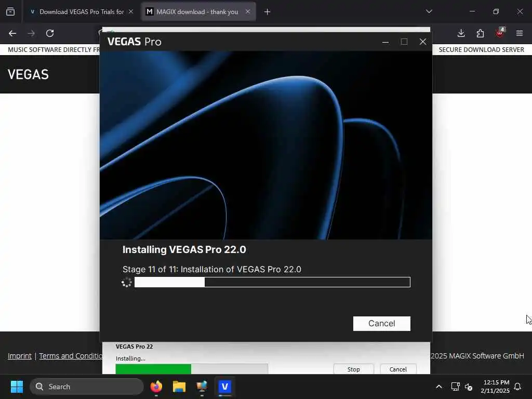
Task: Click Stop in the VEGAS Pro 22 downloader
Action: (353, 369)
